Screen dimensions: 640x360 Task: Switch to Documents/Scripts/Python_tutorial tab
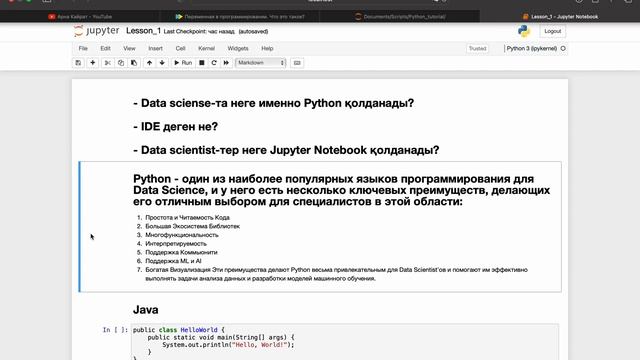coord(400,17)
